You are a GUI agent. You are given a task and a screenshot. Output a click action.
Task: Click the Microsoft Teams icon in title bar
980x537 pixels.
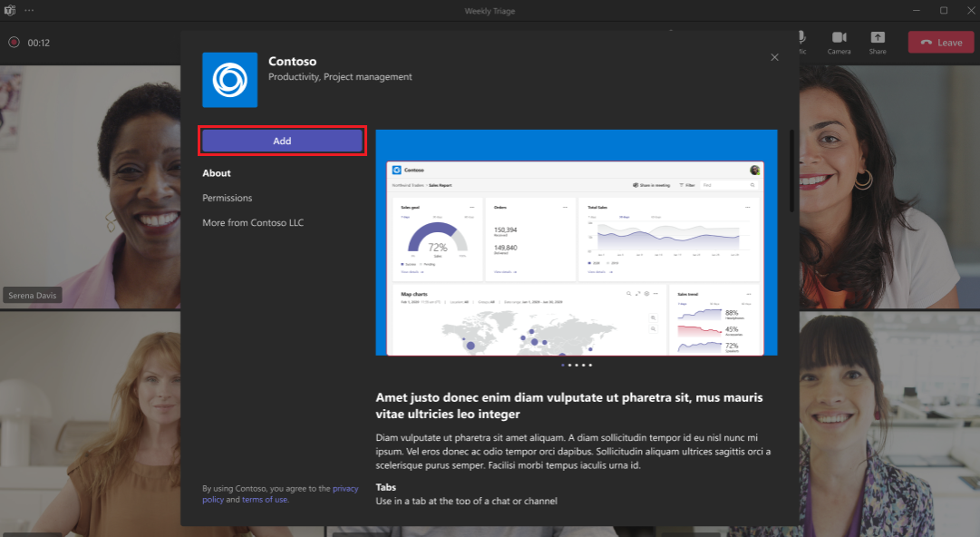pyautogui.click(x=11, y=10)
